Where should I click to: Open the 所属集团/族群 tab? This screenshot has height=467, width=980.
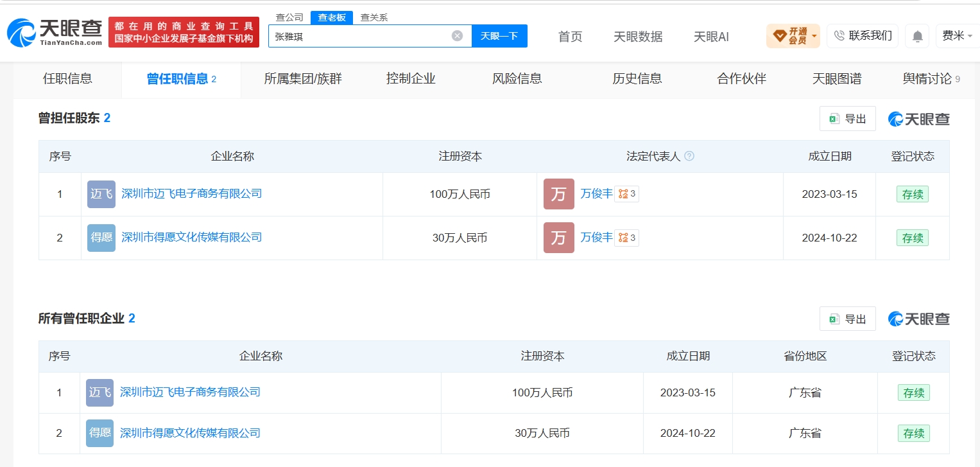click(303, 79)
